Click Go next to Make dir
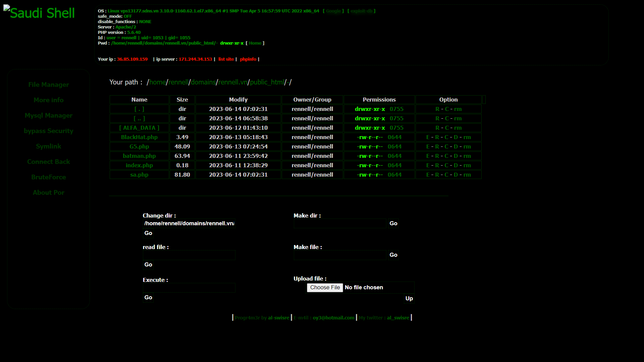The image size is (644, 362). [x=393, y=224]
